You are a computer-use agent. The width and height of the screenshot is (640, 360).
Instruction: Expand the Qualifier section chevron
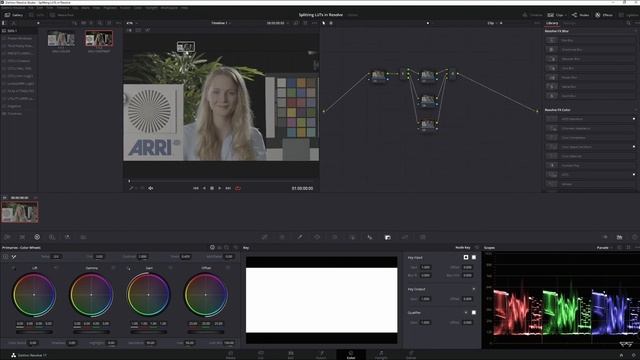point(466,312)
